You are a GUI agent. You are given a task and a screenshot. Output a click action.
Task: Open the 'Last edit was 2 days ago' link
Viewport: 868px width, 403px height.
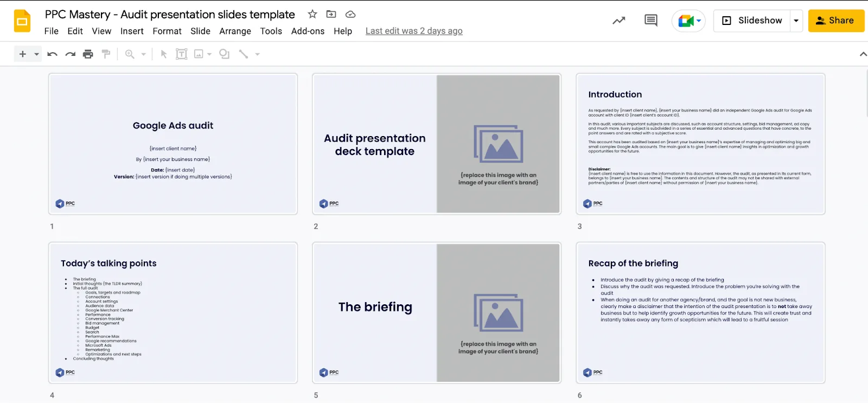tap(414, 31)
